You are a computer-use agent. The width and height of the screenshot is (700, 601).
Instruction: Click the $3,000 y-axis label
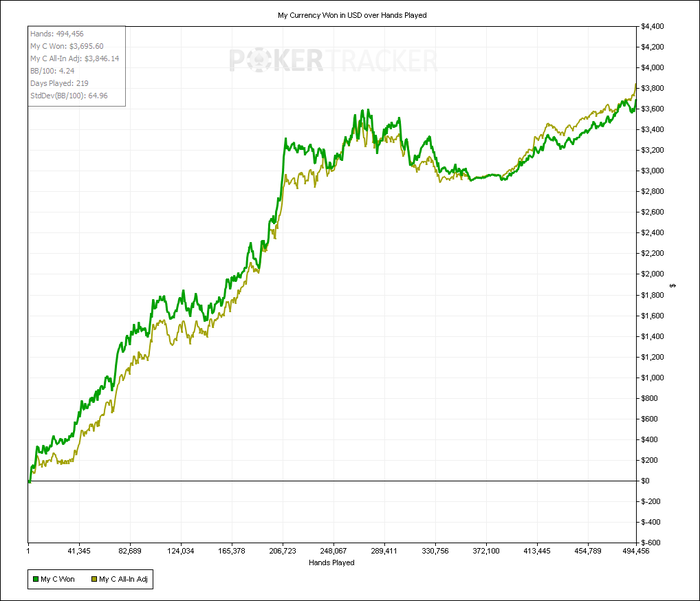tap(652, 171)
